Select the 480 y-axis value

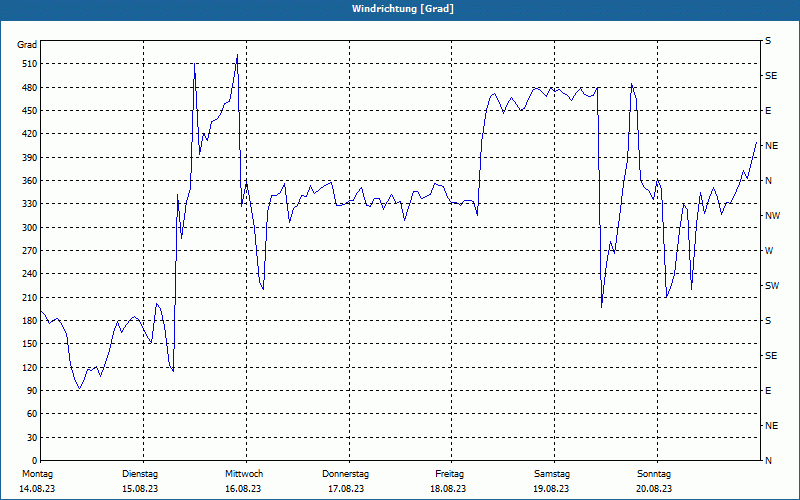tap(30, 88)
